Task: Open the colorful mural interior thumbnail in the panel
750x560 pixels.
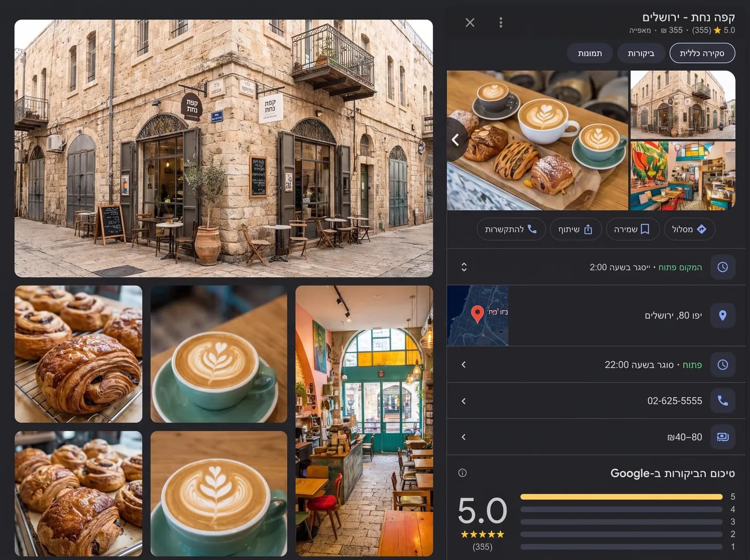Action: pos(682,176)
